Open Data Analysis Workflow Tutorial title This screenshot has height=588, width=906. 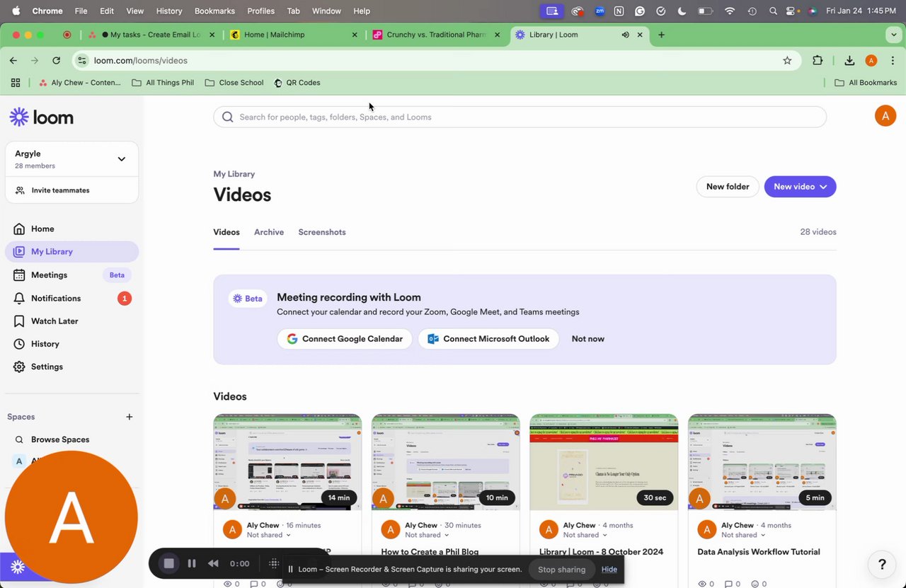pos(759,552)
